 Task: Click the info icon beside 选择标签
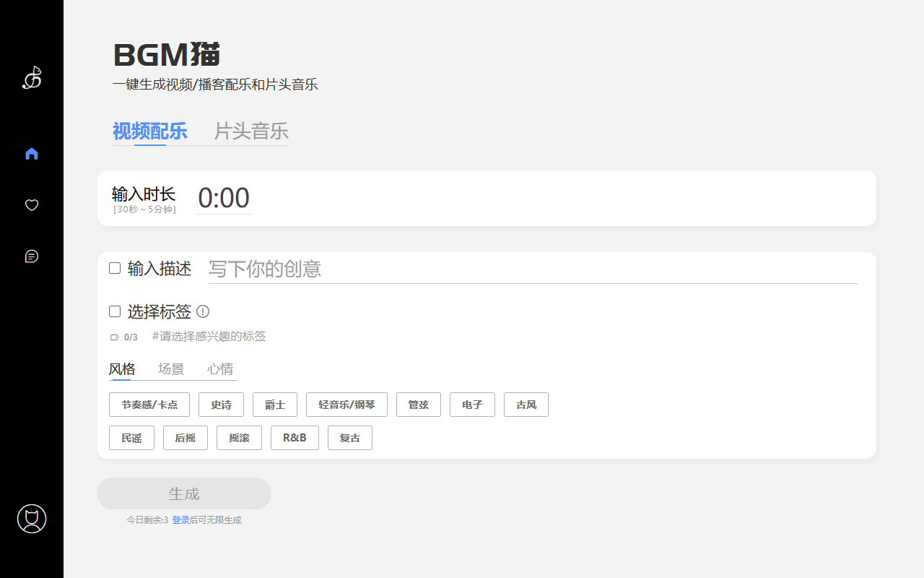point(203,311)
